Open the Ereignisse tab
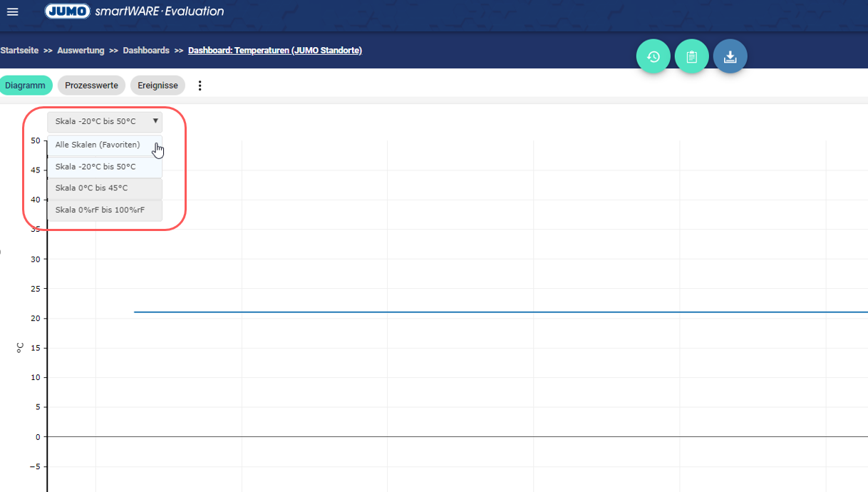 pyautogui.click(x=157, y=86)
